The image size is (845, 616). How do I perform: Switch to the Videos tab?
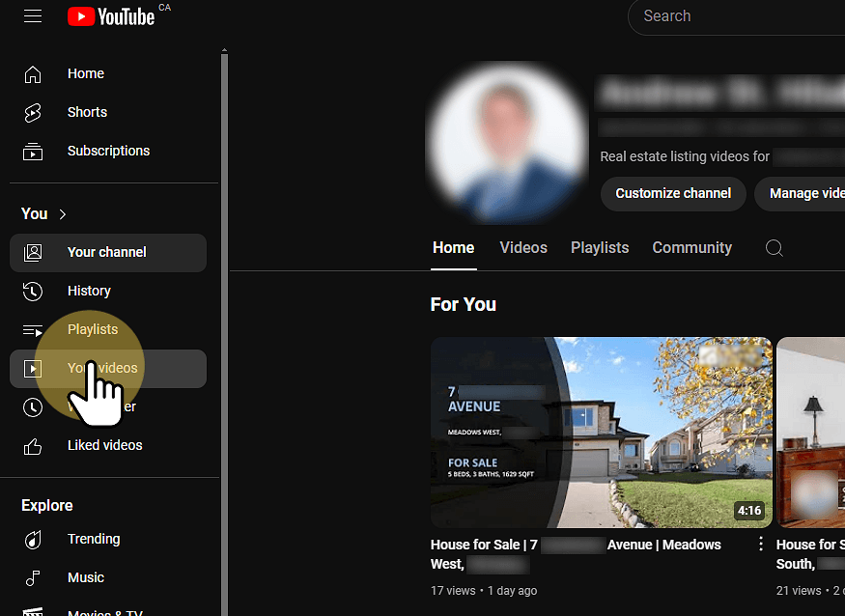tap(523, 248)
